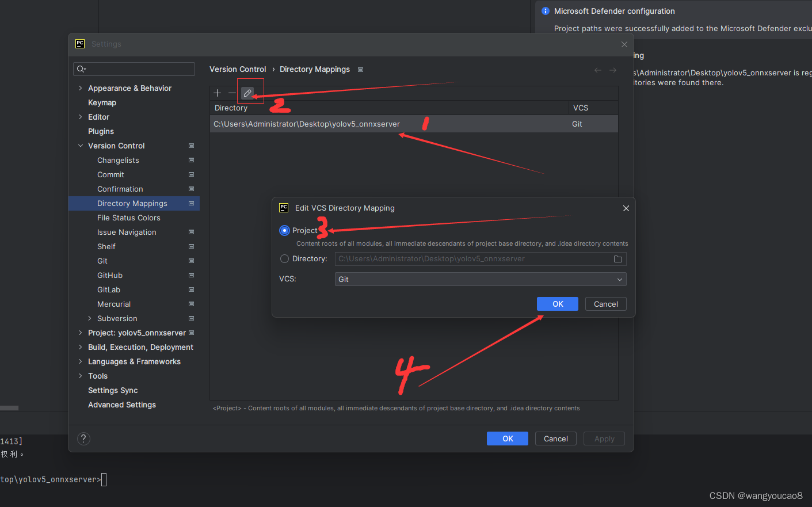This screenshot has height=507, width=812.
Task: Click the view options icon after Directory Mappings breadcrumb
Action: coord(360,69)
